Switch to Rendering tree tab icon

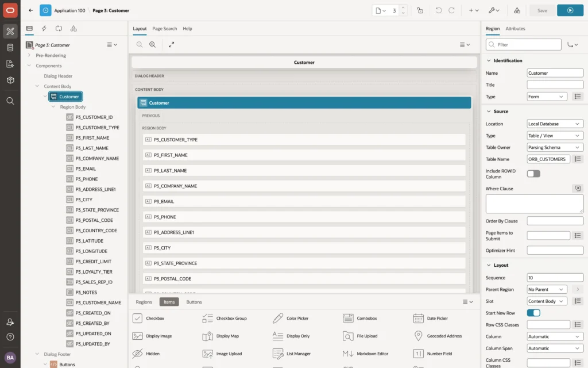pyautogui.click(x=29, y=29)
